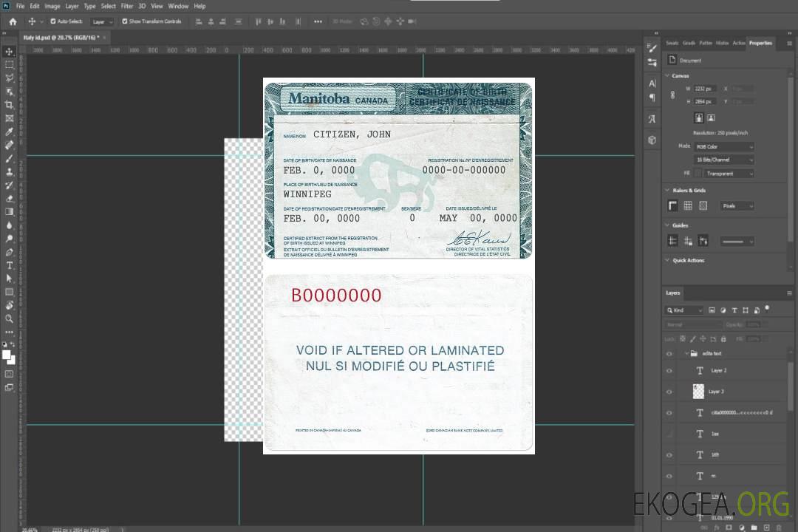Select the Horizontal Type tool
Image resolution: width=798 pixels, height=532 pixels.
pos(9,265)
